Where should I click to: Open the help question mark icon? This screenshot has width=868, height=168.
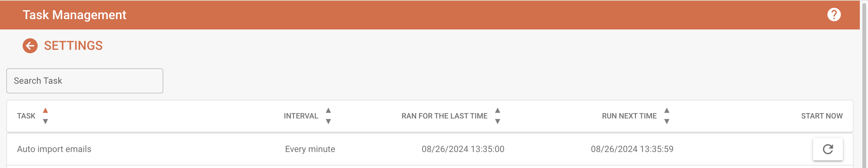(834, 15)
